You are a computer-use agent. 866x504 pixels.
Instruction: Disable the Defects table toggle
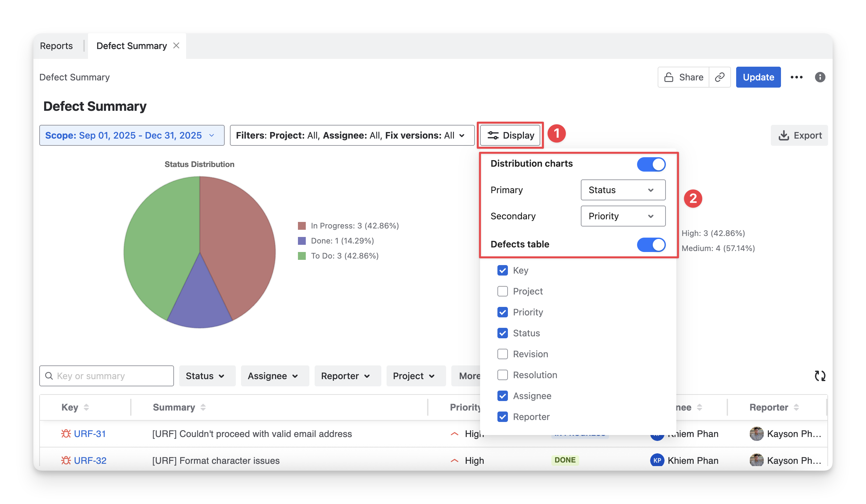[x=651, y=244]
